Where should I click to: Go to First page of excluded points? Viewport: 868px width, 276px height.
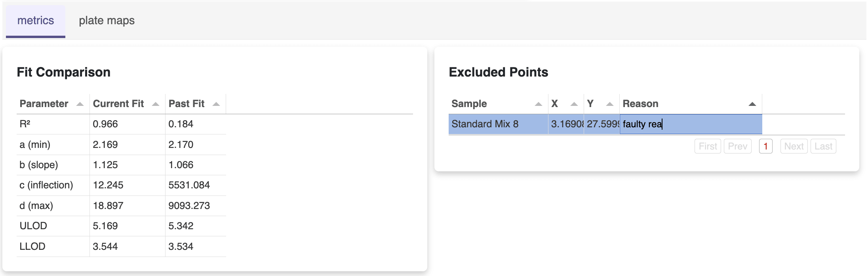708,146
